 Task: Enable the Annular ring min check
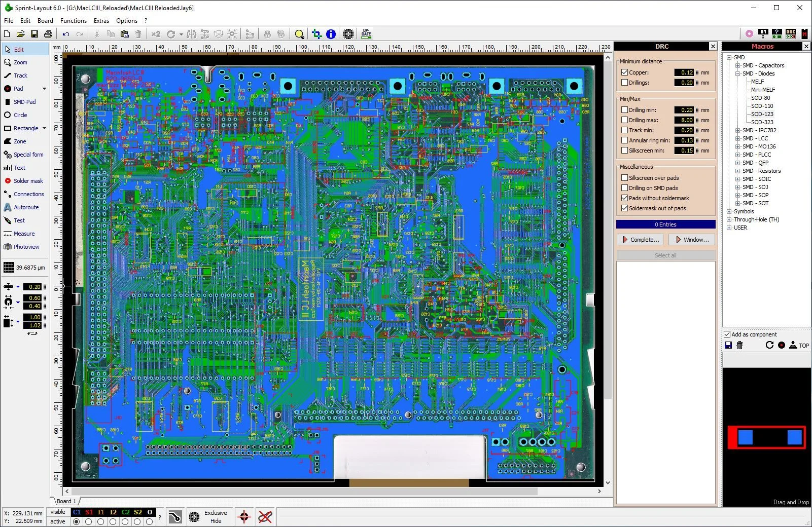click(625, 140)
